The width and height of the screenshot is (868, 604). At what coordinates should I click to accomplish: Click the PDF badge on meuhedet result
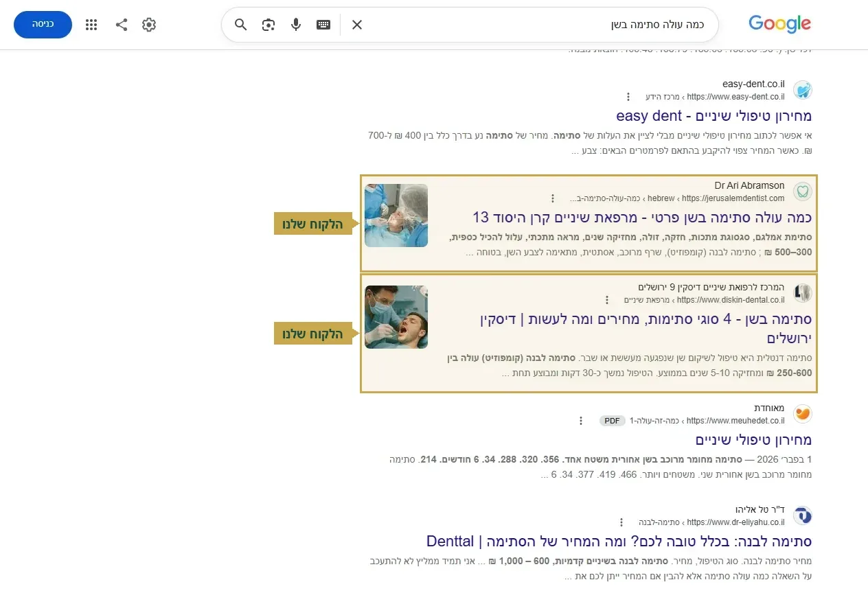tap(613, 421)
